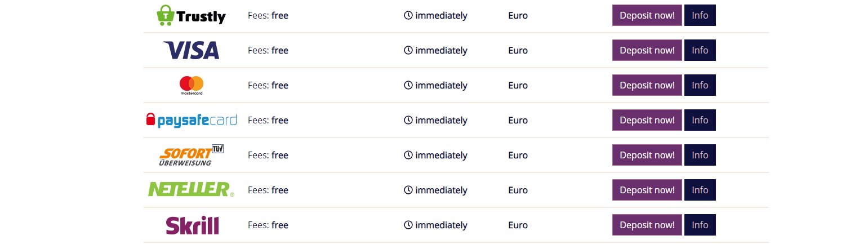This screenshot has height=244, width=868.
Task: Click Deposit now! for paysafecard
Action: (x=647, y=120)
